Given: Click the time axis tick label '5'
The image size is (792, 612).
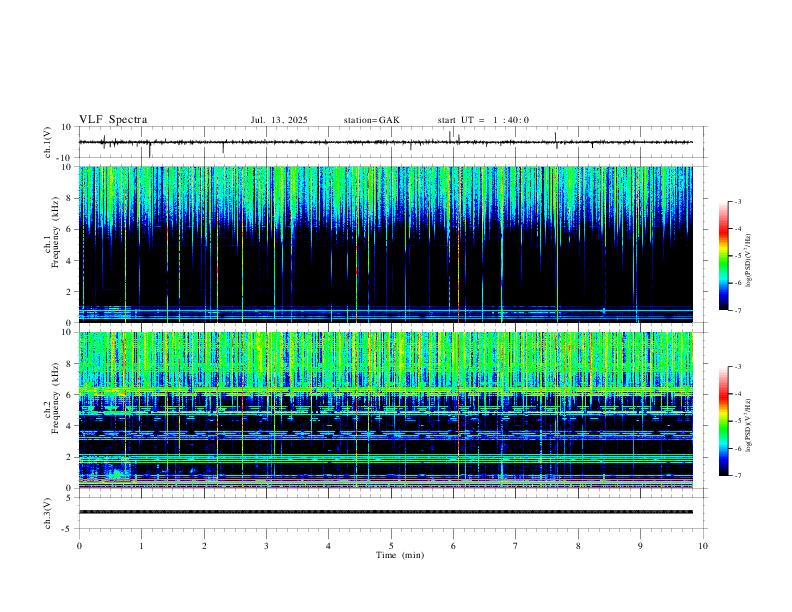Looking at the screenshot, I should (391, 546).
